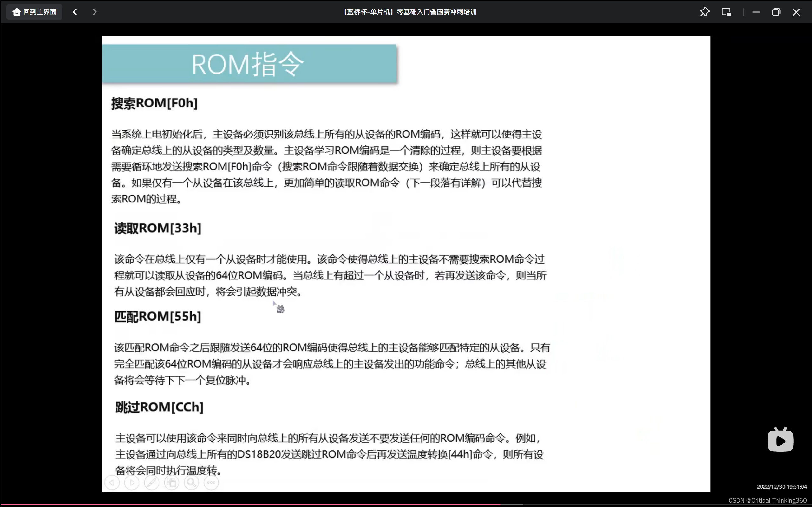Click the video title at the top center

click(409, 12)
